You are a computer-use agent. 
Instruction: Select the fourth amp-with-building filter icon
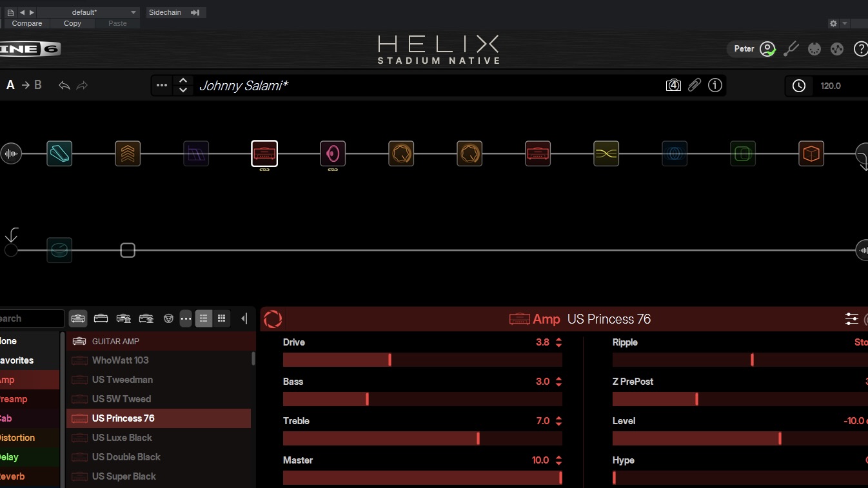click(146, 318)
